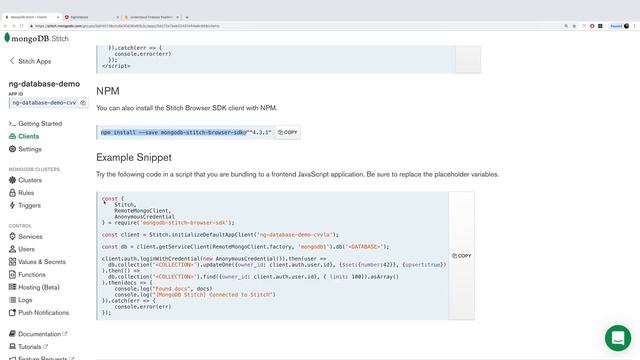Click the initializeDefaultAppClient code line
640x360 pixels.
tap(220, 235)
